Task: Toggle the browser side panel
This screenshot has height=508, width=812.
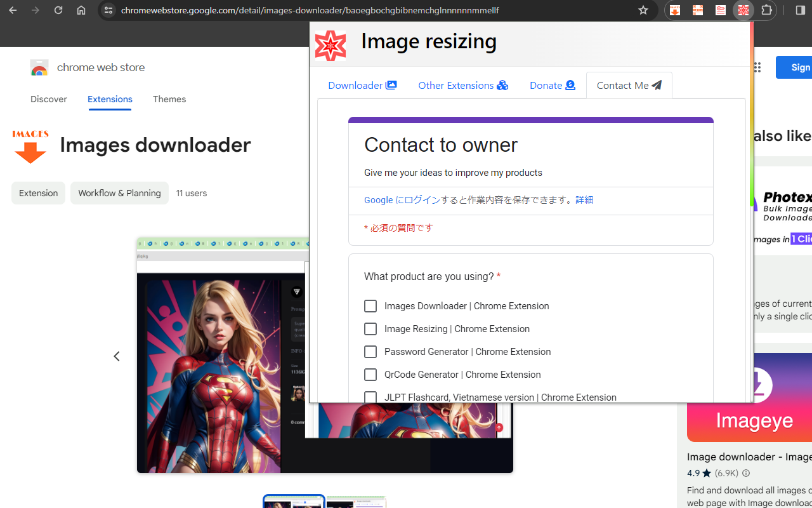Action: pyautogui.click(x=799, y=10)
